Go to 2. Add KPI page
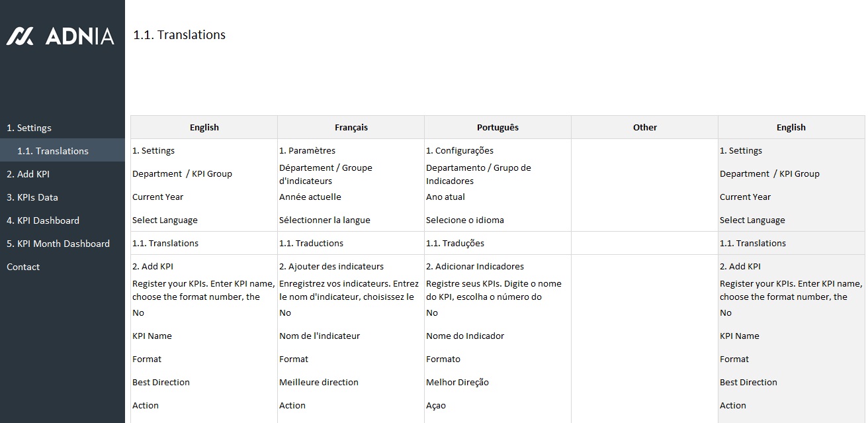This screenshot has height=423, width=868. click(x=28, y=174)
